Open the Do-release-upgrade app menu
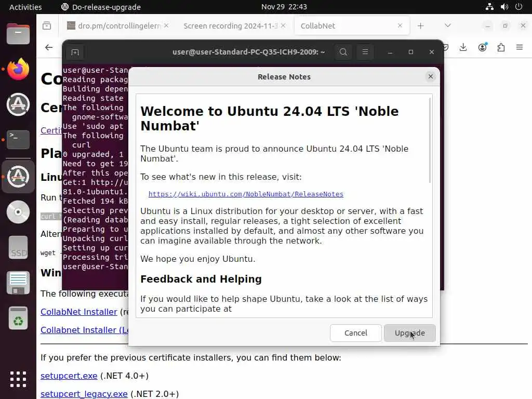 101,7
